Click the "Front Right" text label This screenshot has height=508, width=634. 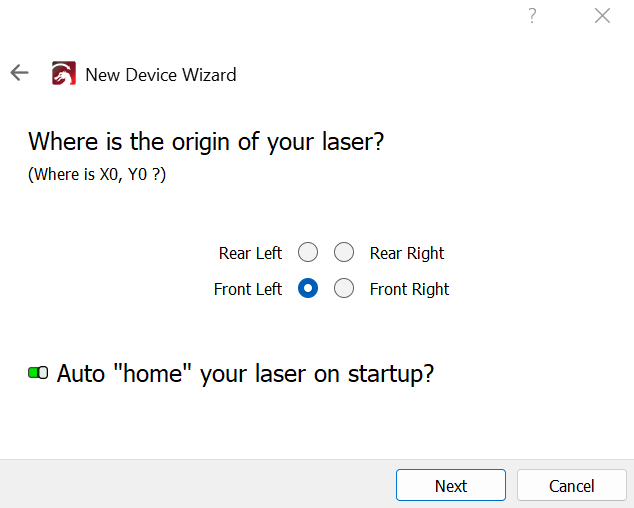pos(409,289)
